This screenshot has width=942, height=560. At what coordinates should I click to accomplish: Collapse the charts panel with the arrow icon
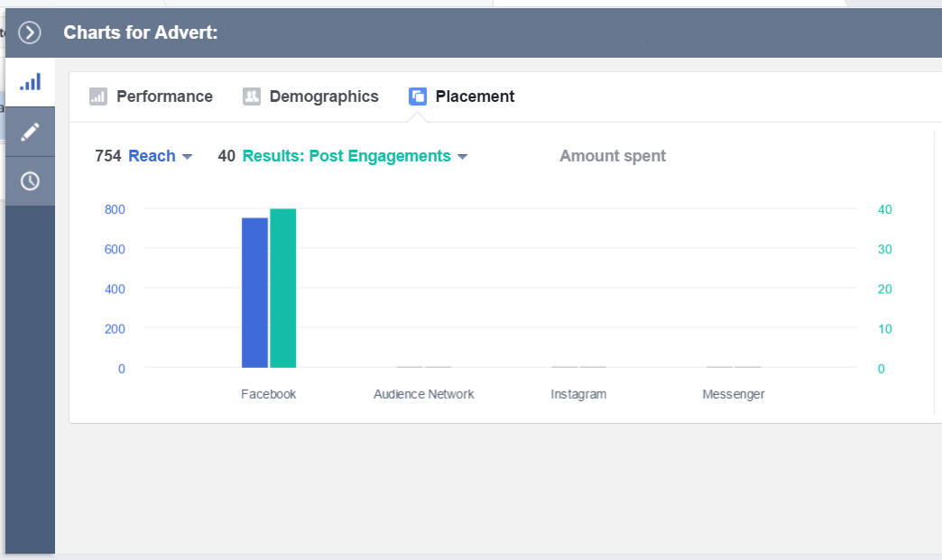[30, 32]
